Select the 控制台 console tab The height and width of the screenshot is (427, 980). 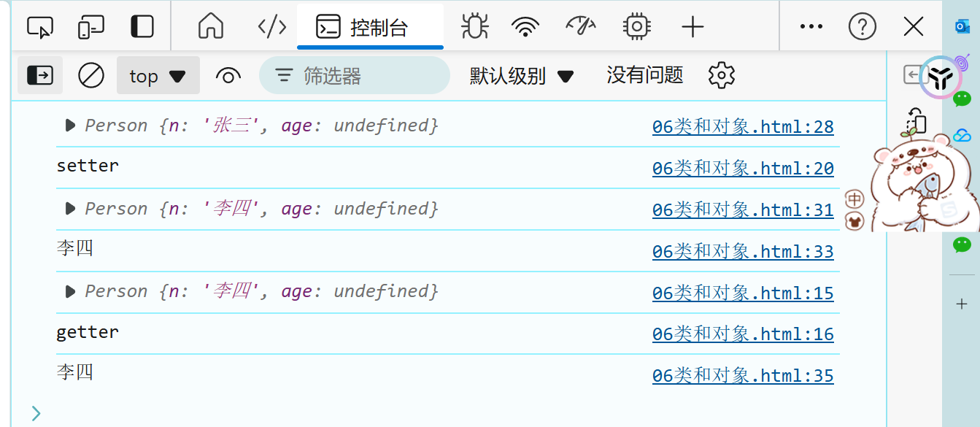pyautogui.click(x=370, y=28)
